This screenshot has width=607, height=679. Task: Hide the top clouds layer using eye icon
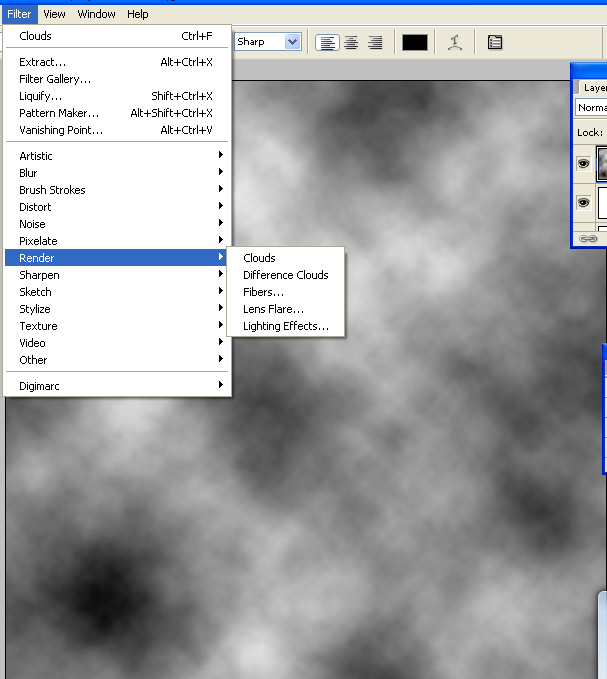pos(583,164)
